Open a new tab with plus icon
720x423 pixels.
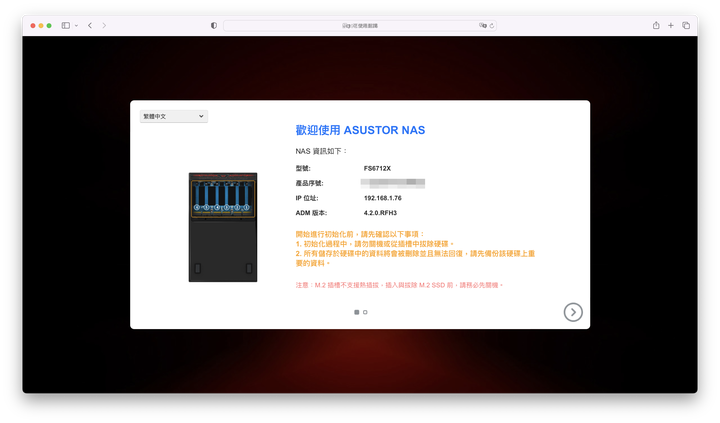tap(671, 26)
